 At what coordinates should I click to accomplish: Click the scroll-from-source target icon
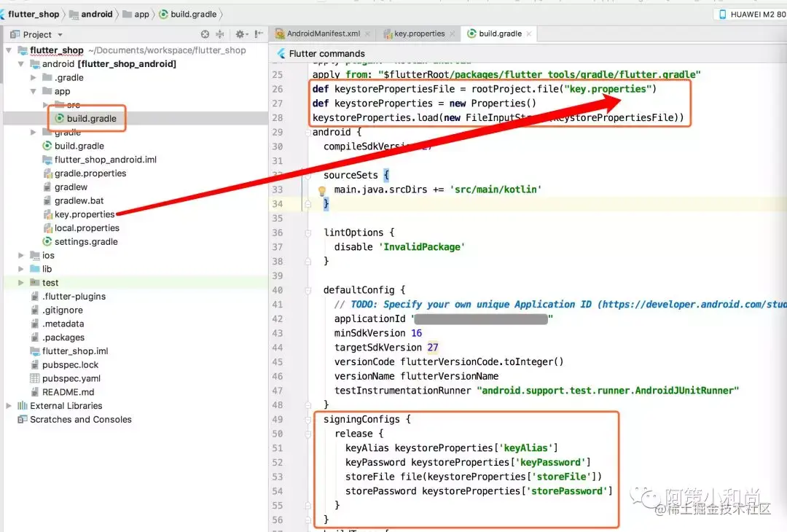[205, 34]
